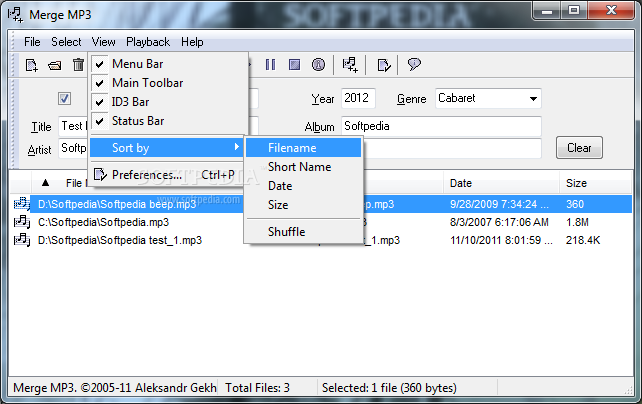This screenshot has height=404, width=642.
Task: Click the Album field showing Softpedia
Action: (441, 126)
